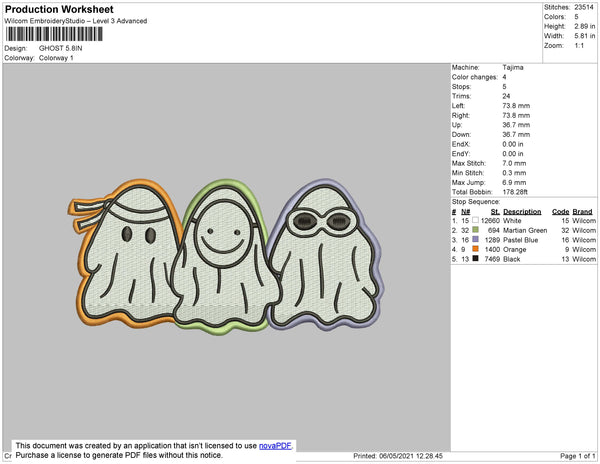Click the Black thread color swatch
The image size is (600, 464).
pos(474,258)
